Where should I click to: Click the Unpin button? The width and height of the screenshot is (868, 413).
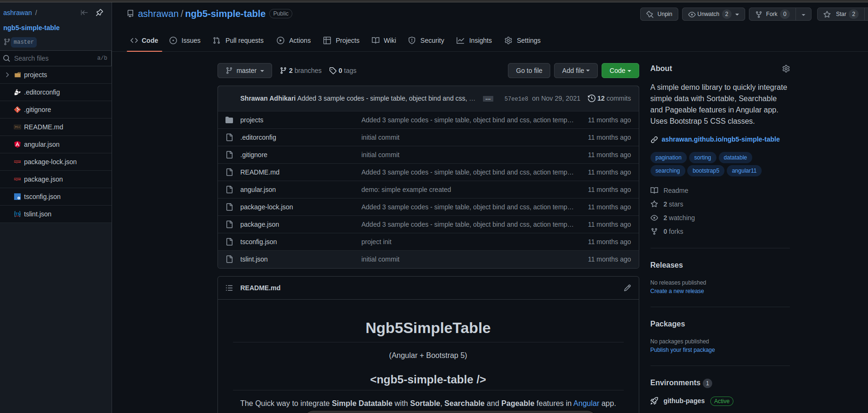point(659,14)
